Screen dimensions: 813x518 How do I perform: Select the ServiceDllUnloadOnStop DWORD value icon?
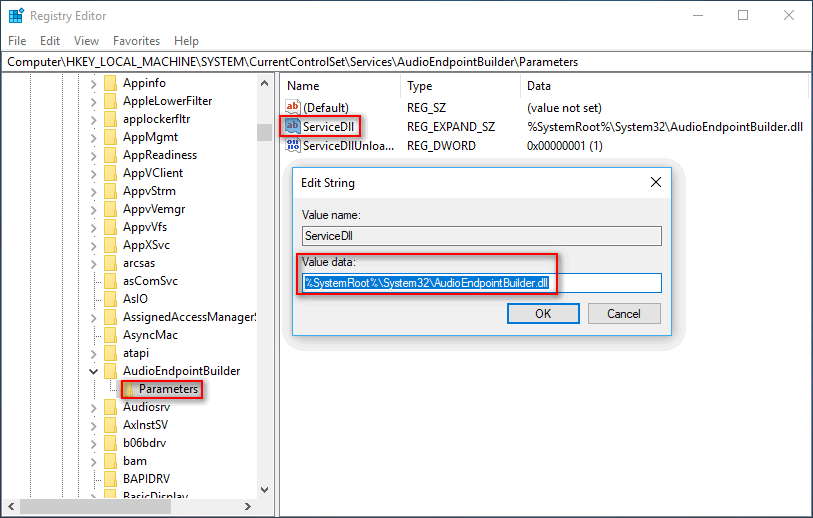point(293,145)
